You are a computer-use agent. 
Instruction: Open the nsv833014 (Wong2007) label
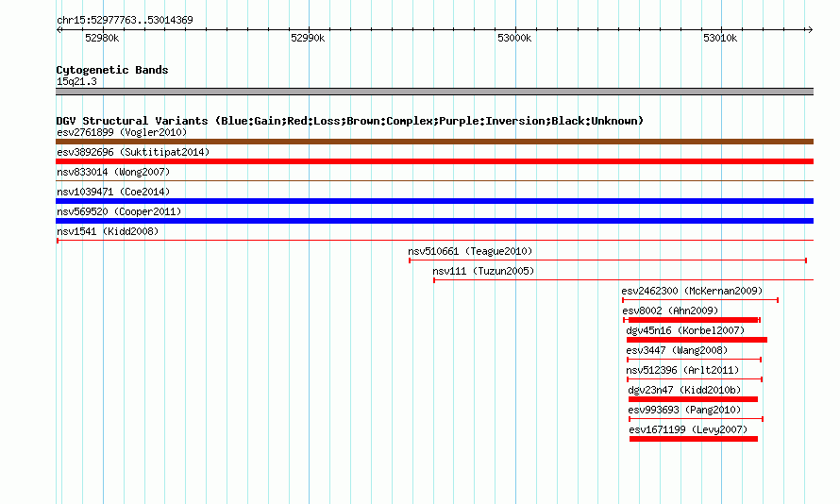tap(113, 172)
